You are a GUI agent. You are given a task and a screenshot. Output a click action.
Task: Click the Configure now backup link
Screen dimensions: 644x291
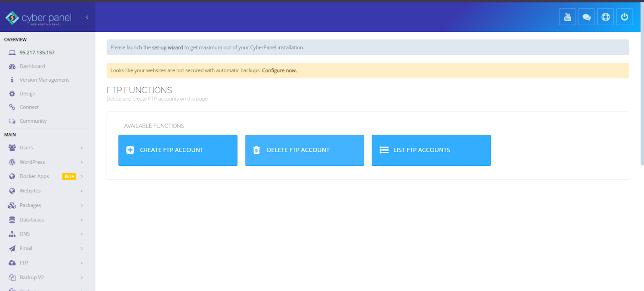(x=279, y=70)
